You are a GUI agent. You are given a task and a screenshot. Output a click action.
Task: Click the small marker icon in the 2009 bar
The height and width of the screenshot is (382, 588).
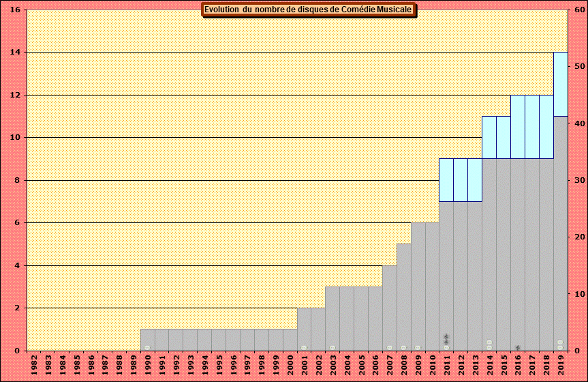(x=418, y=347)
